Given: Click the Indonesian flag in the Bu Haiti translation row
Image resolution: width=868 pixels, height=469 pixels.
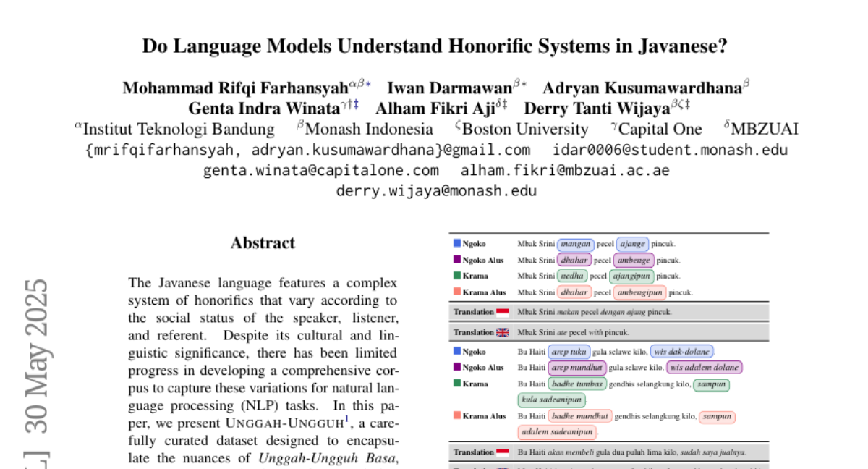Looking at the screenshot, I should (x=503, y=452).
